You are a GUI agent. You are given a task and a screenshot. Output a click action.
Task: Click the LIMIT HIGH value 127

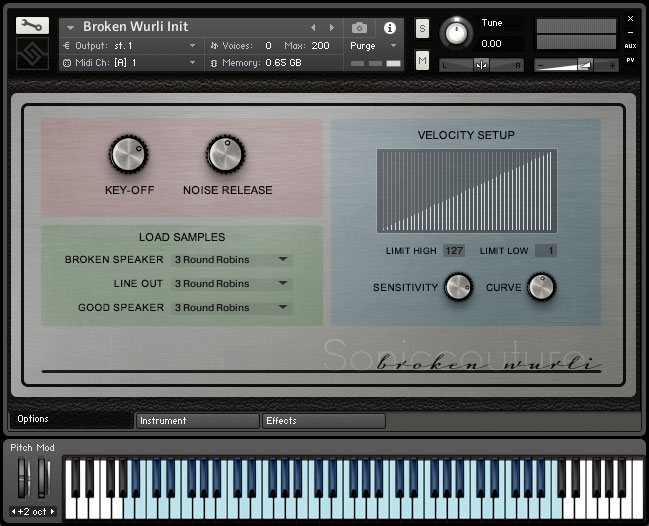pos(454,251)
